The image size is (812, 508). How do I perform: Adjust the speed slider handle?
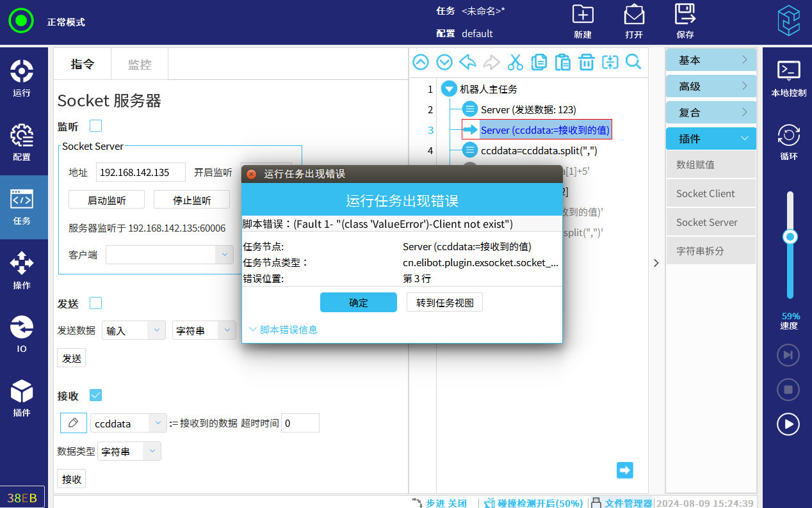790,237
